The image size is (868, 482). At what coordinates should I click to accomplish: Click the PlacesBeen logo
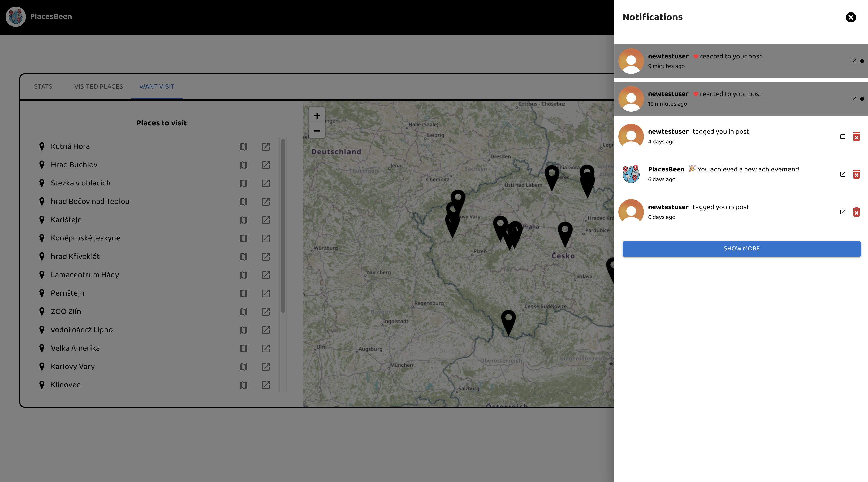[16, 17]
